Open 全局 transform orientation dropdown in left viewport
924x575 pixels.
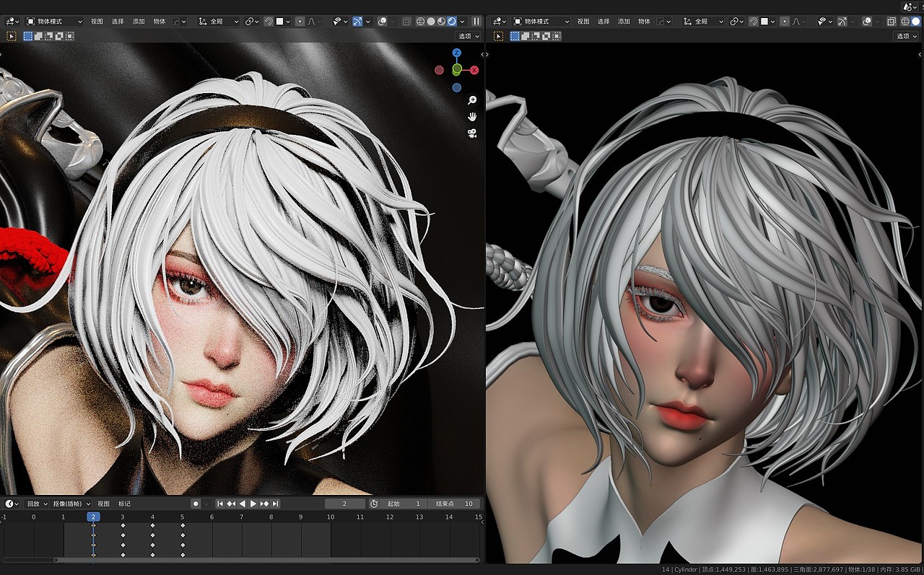pos(218,22)
